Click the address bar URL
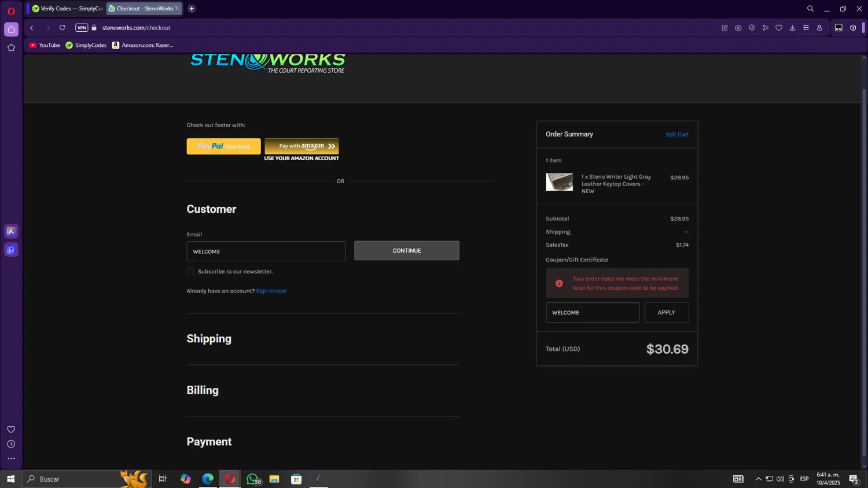868x488 pixels. click(137, 28)
